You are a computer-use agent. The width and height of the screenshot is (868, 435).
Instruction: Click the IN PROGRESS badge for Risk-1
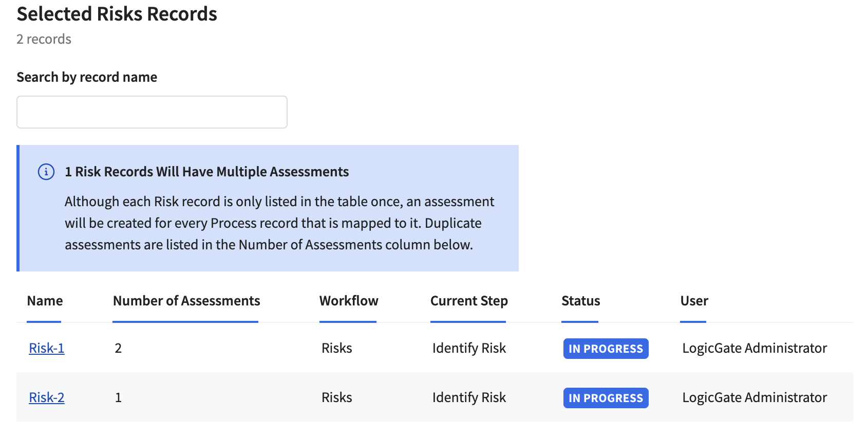[606, 349]
